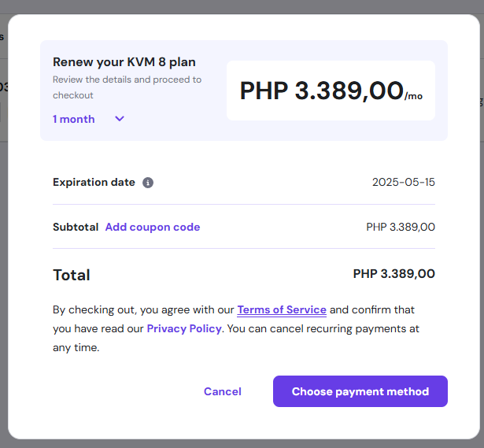Screen dimensions: 484x448
Task: Click the Add coupon code link
Action: coord(153,227)
